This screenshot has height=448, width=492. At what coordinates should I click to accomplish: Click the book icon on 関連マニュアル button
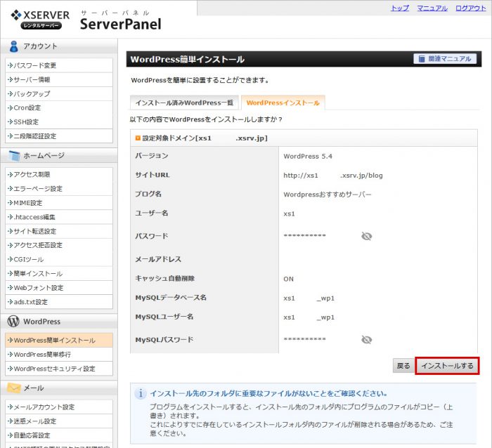click(422, 58)
